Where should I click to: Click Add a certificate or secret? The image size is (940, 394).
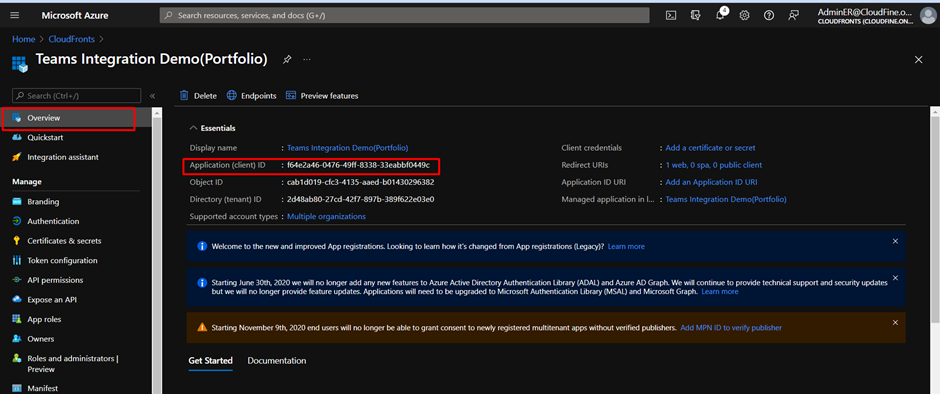click(710, 148)
